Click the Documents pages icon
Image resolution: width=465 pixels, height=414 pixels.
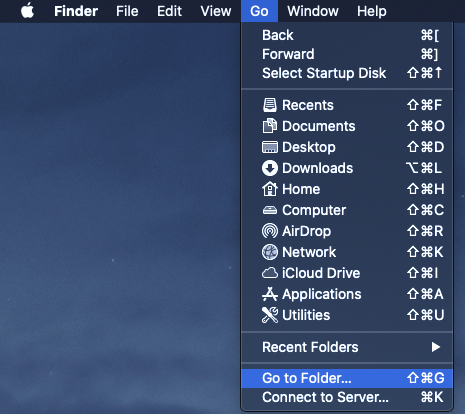(269, 126)
